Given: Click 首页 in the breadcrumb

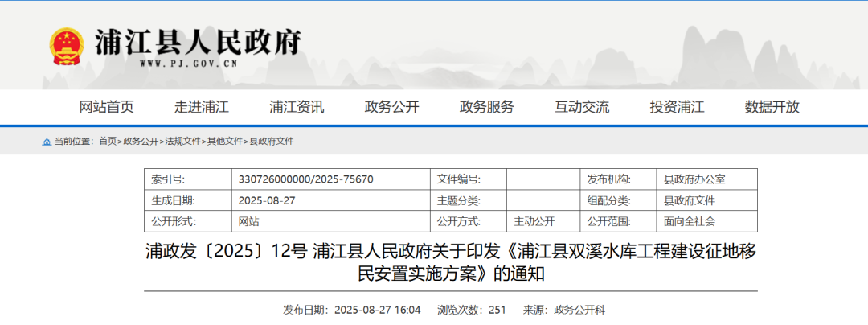Looking at the screenshot, I should (108, 142).
